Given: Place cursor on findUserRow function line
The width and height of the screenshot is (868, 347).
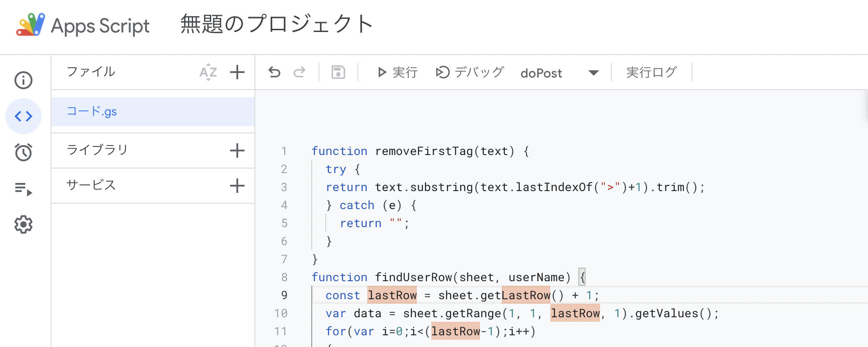Looking at the screenshot, I should (x=448, y=277).
